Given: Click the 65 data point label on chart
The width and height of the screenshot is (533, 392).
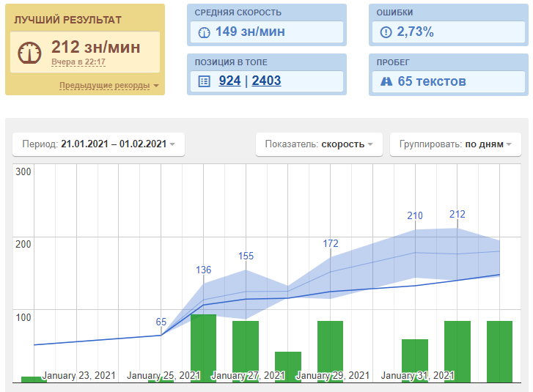Looking at the screenshot, I should pos(161,322).
